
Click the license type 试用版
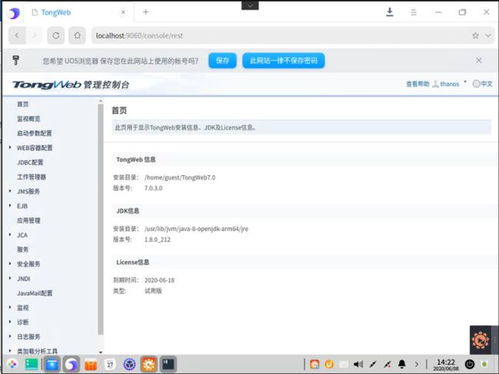(153, 291)
